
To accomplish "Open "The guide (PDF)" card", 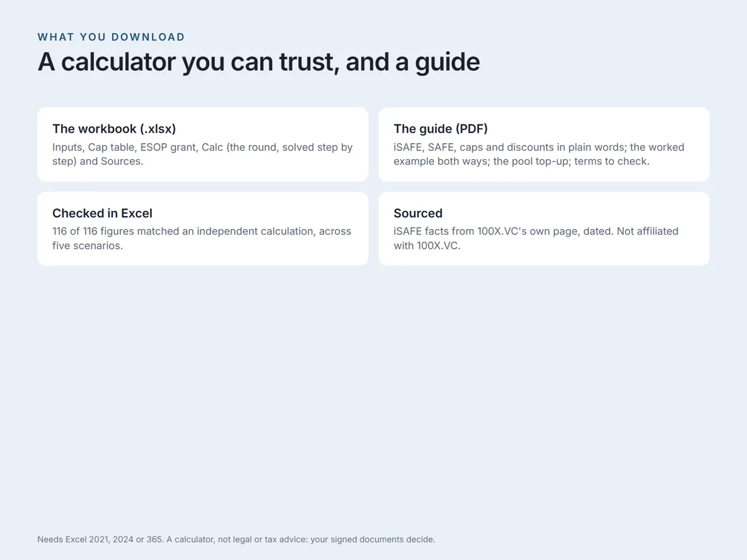I will tap(544, 144).
